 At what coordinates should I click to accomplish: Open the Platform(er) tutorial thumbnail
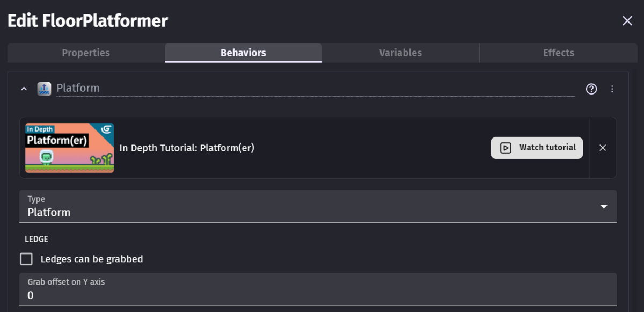click(x=69, y=148)
